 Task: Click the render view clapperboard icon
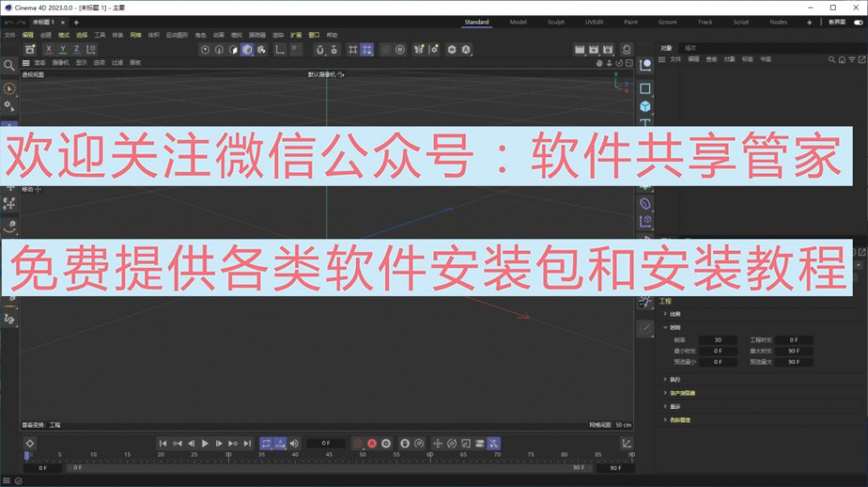click(x=580, y=50)
